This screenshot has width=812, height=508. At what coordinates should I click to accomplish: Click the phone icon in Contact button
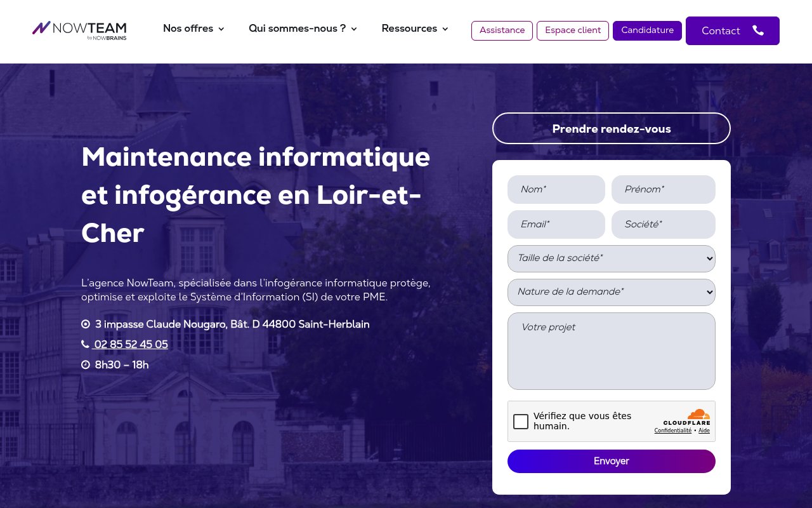(758, 30)
